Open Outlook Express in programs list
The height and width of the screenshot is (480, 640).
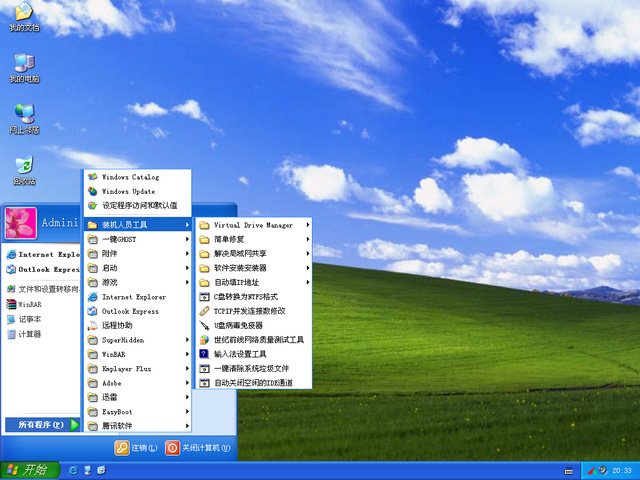(x=138, y=311)
